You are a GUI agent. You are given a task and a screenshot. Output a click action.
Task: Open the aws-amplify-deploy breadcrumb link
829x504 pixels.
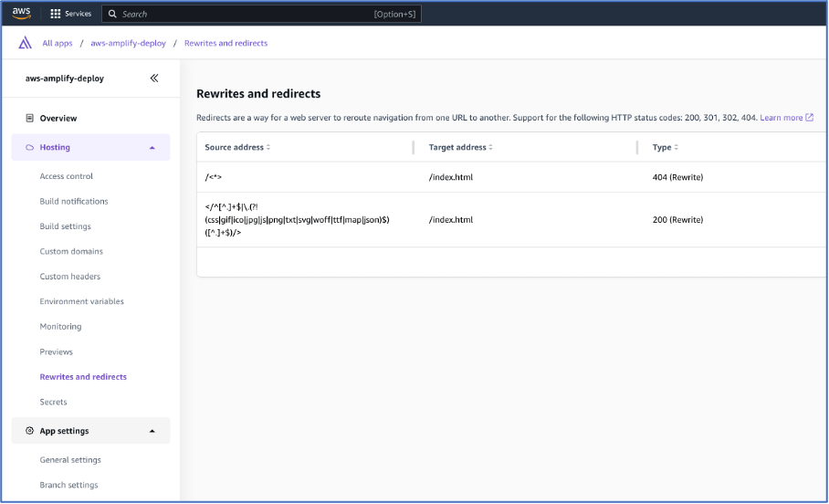(x=128, y=43)
